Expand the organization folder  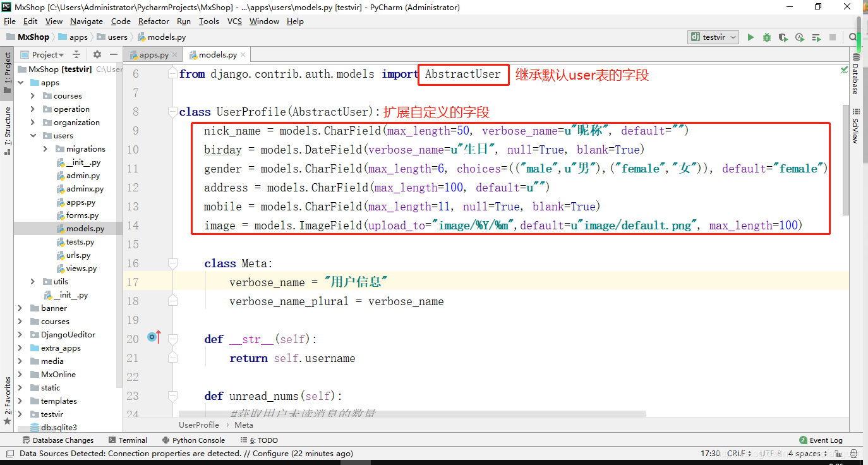pyautogui.click(x=33, y=123)
